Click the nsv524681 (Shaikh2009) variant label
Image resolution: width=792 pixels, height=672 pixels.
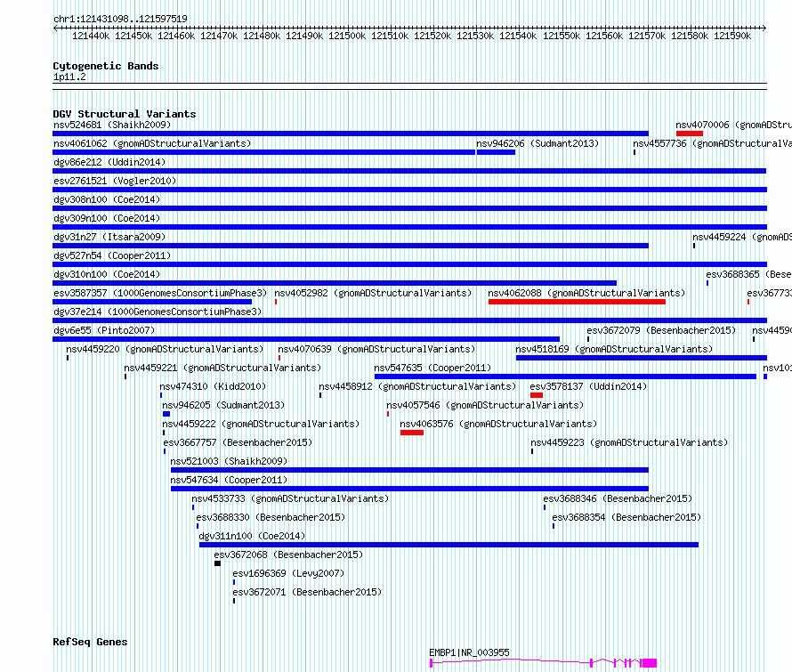click(112, 125)
